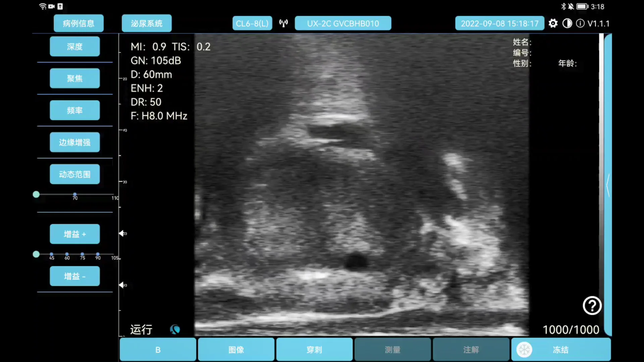Click the 增益+ gain increase button
644x362 pixels.
coord(74,234)
